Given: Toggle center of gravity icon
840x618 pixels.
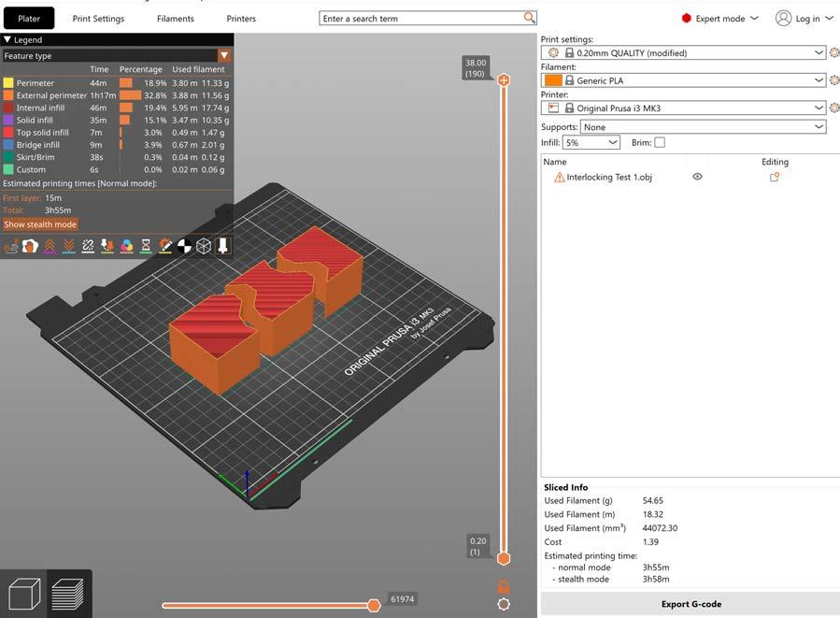Looking at the screenshot, I should tap(184, 247).
